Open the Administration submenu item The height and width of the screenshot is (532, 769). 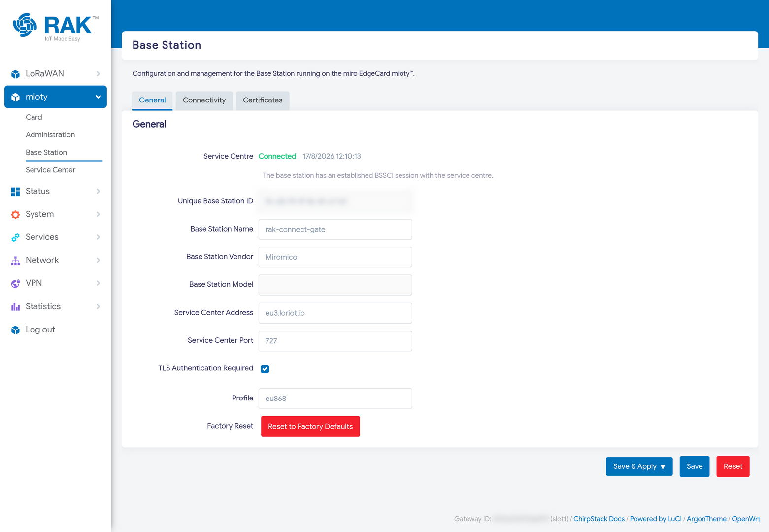(x=50, y=135)
